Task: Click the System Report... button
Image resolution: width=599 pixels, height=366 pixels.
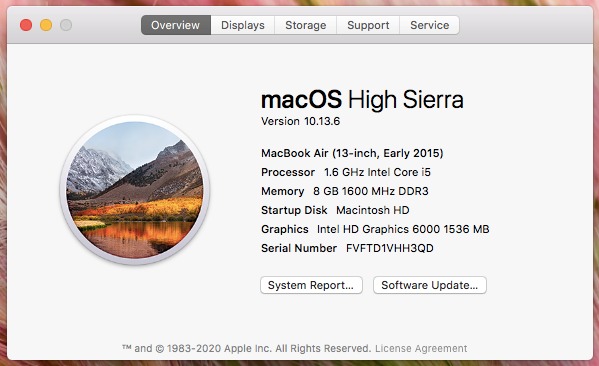Action: [x=311, y=285]
